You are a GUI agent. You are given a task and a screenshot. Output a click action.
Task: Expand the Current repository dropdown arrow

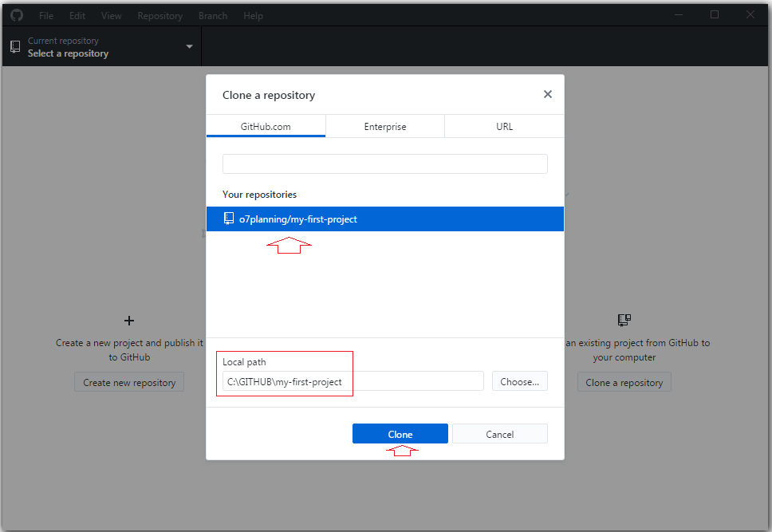click(x=189, y=47)
